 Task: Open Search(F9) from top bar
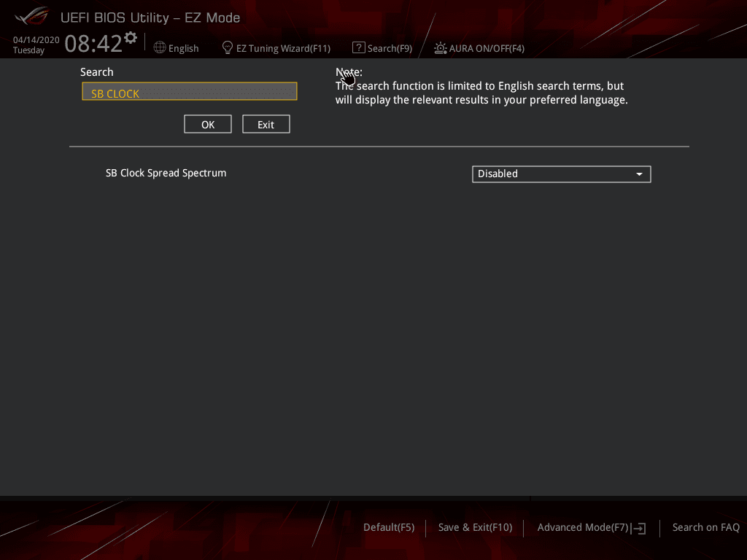pos(390,48)
